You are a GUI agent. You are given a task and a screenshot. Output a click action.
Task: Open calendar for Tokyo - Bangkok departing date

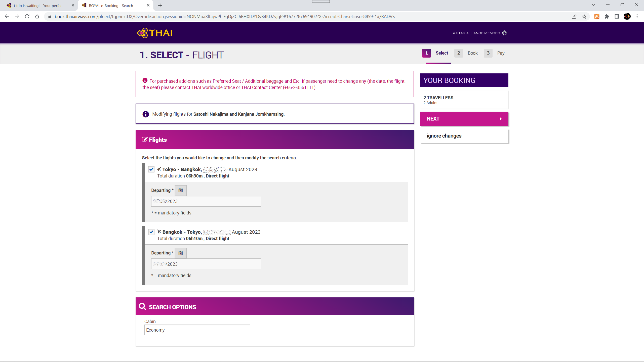coord(181,190)
